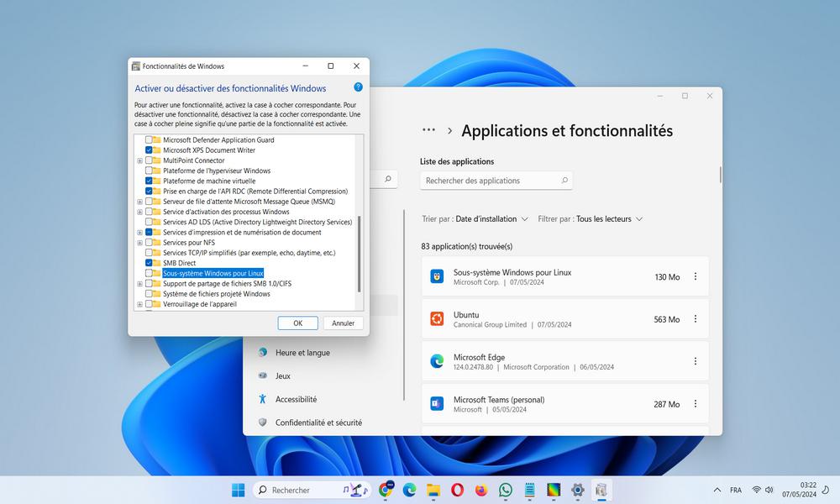Check the Plateforme de l'hyperviseur Windows box
Viewport: 840px width, 504px height.
click(149, 171)
